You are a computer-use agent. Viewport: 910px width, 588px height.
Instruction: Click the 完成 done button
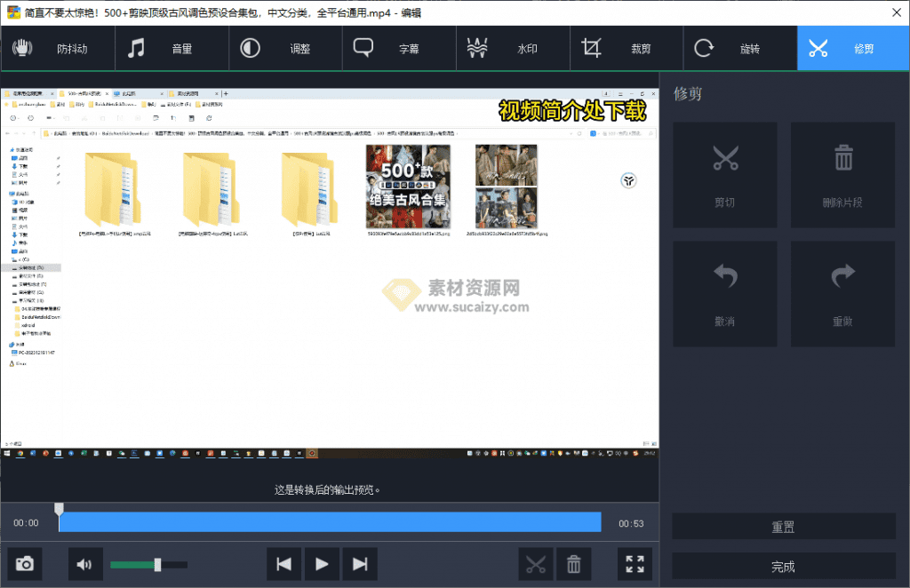(x=783, y=567)
